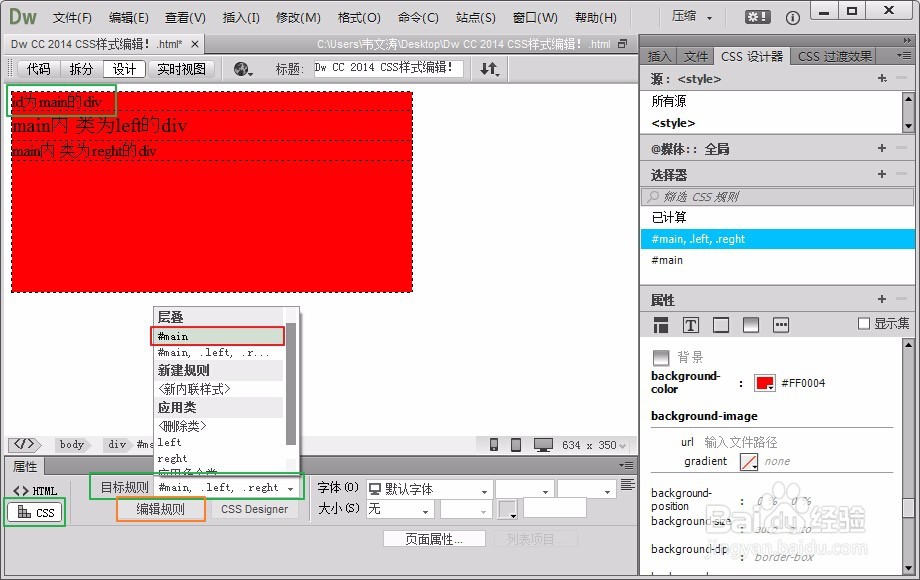Add a selector with plus icon
The height and width of the screenshot is (580, 920).
pos(882,174)
